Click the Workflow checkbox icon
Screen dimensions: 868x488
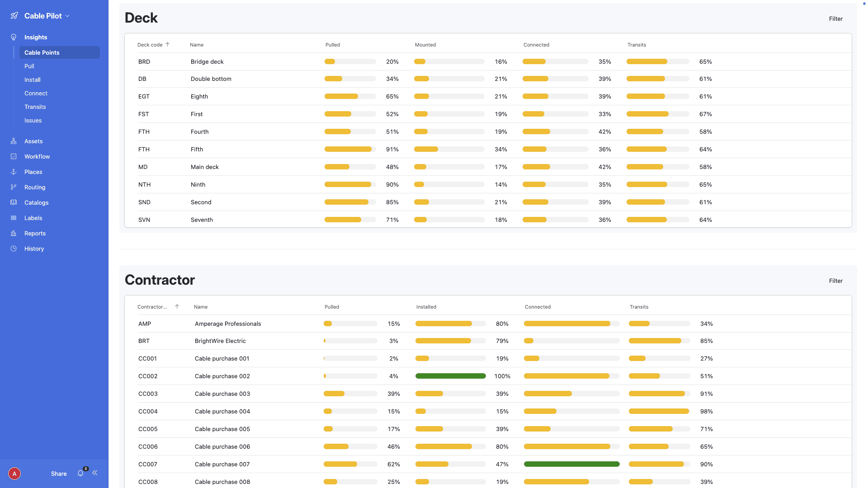[14, 156]
